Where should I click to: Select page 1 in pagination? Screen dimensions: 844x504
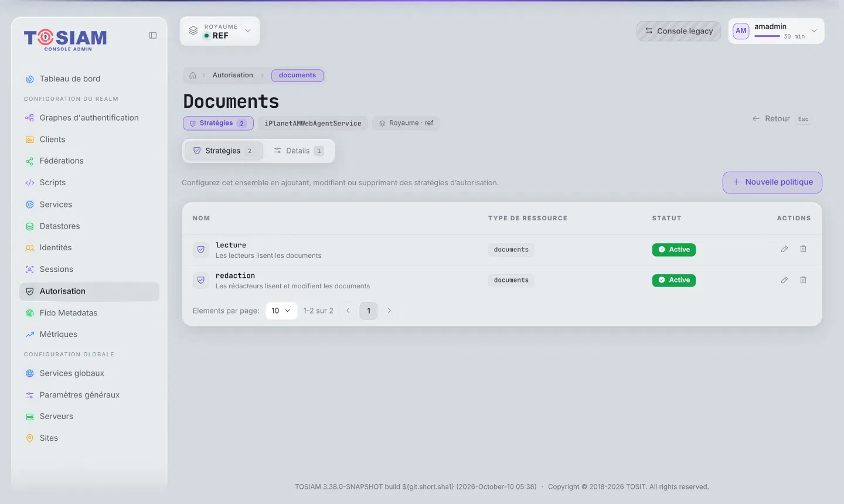[369, 311]
